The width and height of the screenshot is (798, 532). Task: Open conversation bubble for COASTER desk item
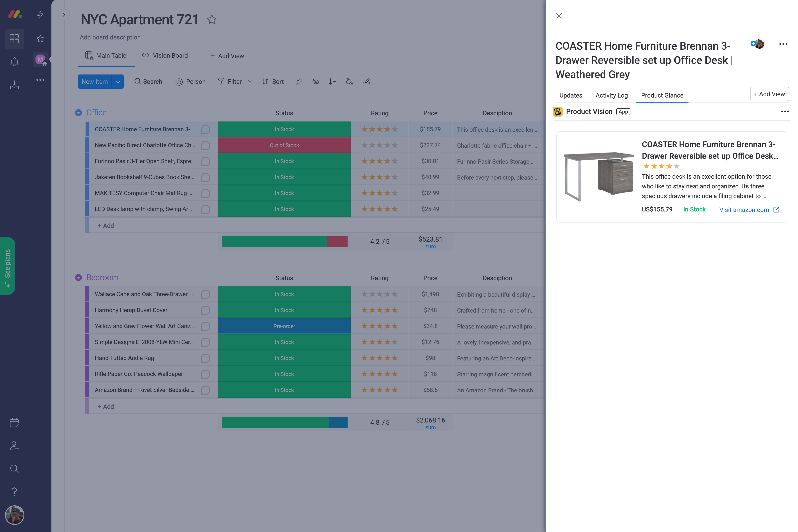(x=206, y=129)
